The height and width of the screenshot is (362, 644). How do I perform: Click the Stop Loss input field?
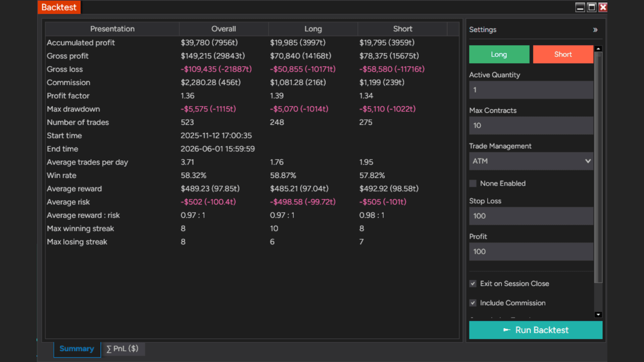[531, 216]
